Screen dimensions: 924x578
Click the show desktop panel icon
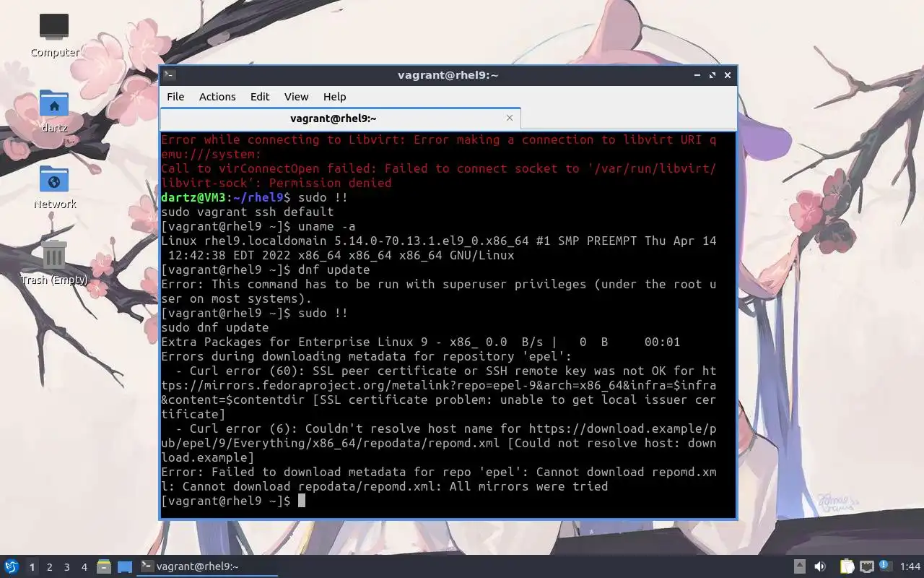(x=125, y=566)
